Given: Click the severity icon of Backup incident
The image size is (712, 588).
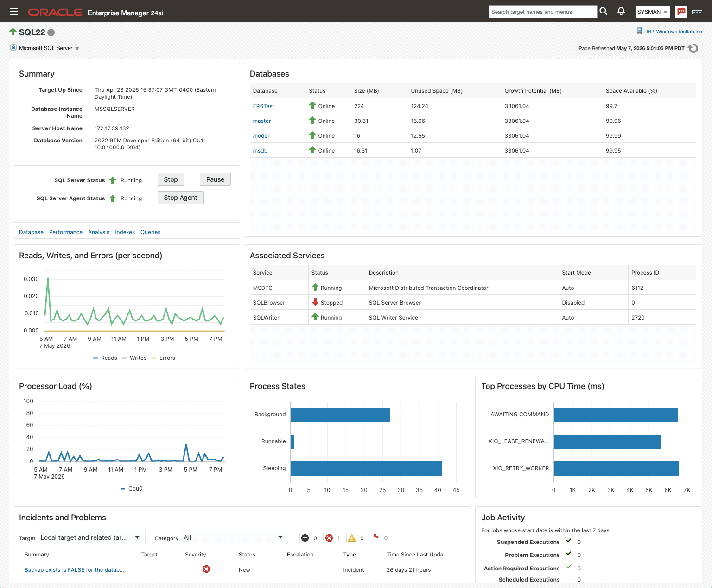Looking at the screenshot, I should 206,569.
